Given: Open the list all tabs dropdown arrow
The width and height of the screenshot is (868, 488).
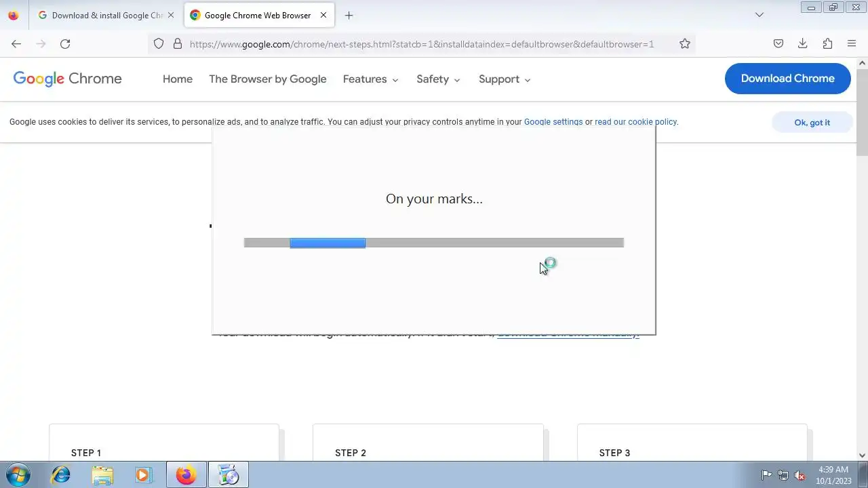Looking at the screenshot, I should [759, 15].
